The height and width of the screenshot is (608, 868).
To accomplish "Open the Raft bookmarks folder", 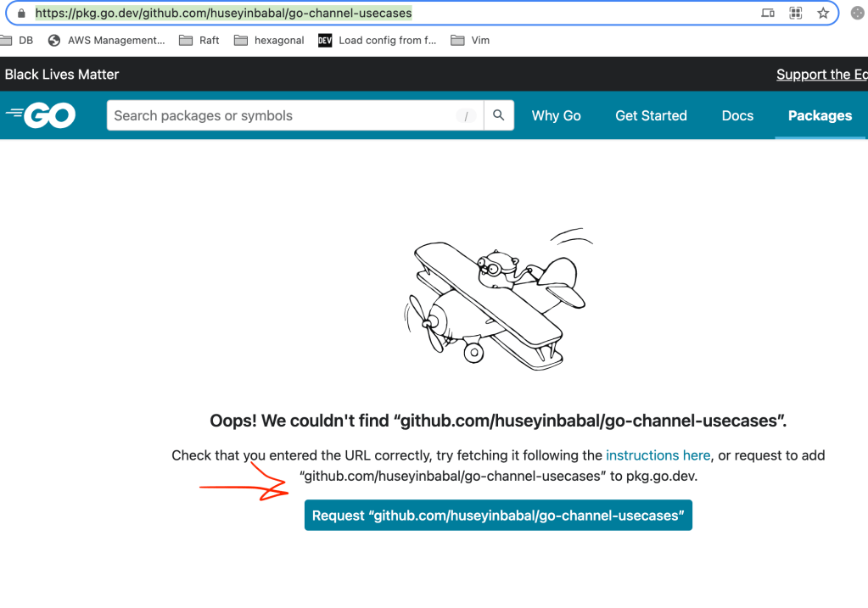I will pyautogui.click(x=200, y=40).
